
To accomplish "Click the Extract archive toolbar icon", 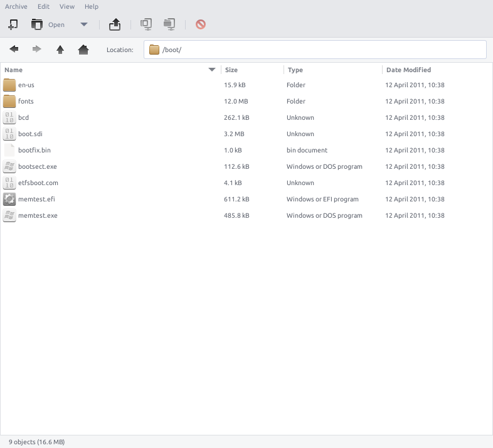I will [115, 24].
